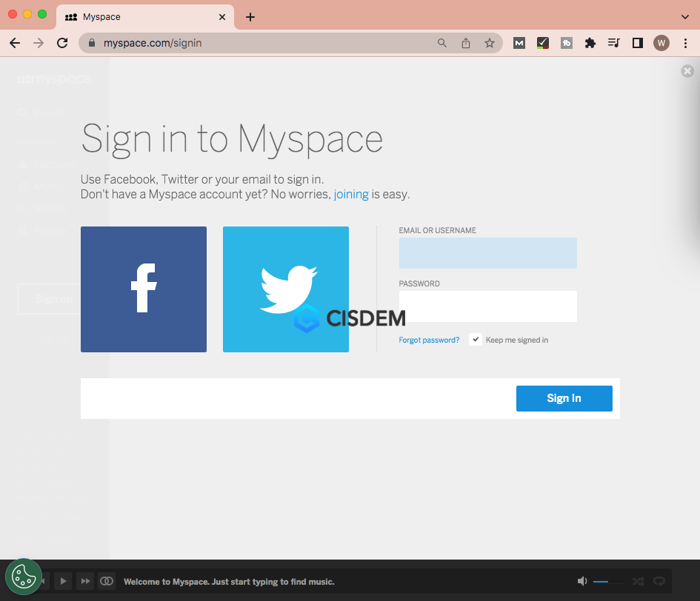Enable shuffle in the music player
Image resolution: width=700 pixels, height=601 pixels.
(638, 581)
